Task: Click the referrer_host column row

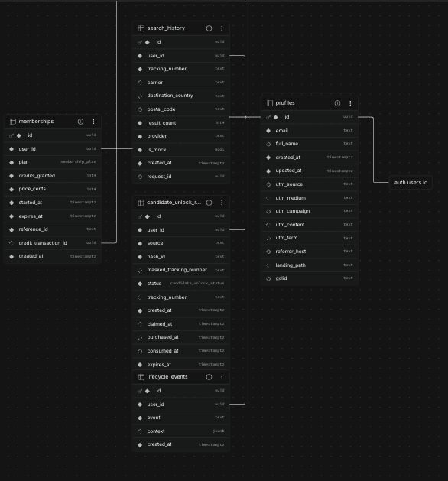Action: (x=310, y=252)
